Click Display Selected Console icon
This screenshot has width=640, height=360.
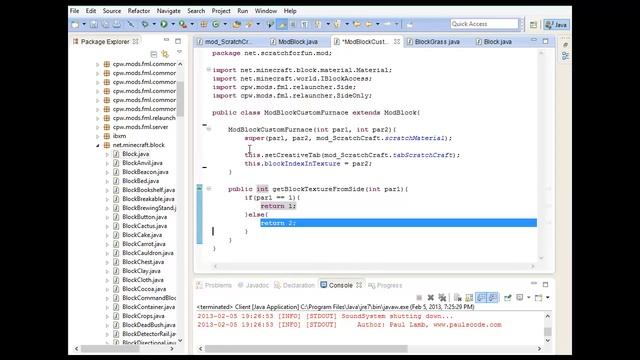tap(520, 298)
